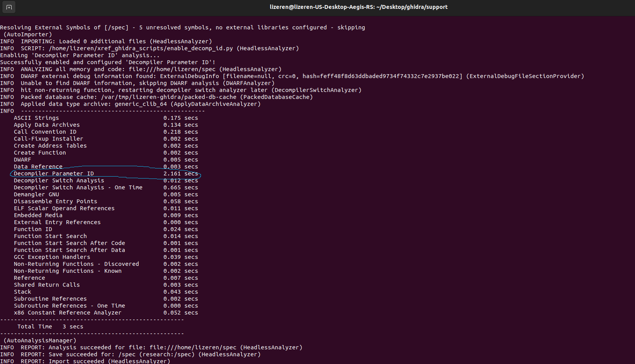Click the 'IMPORTING: Loaded 0 additional files' line
This screenshot has height=364, width=635.
(106, 41)
